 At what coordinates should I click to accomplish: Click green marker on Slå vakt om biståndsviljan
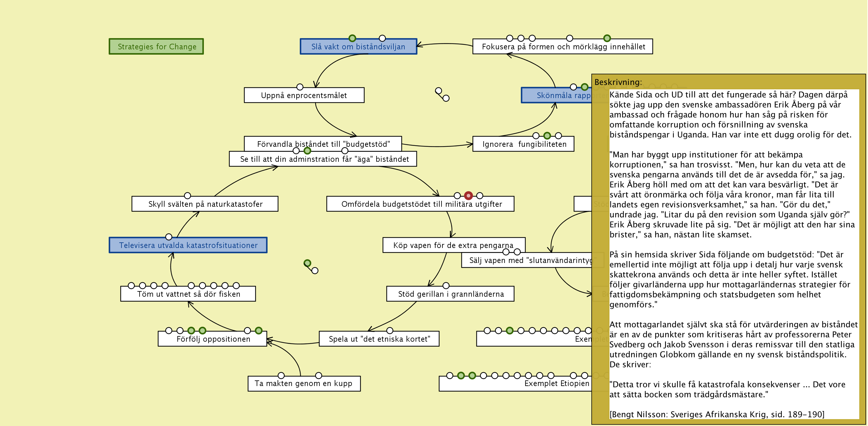pos(352,38)
